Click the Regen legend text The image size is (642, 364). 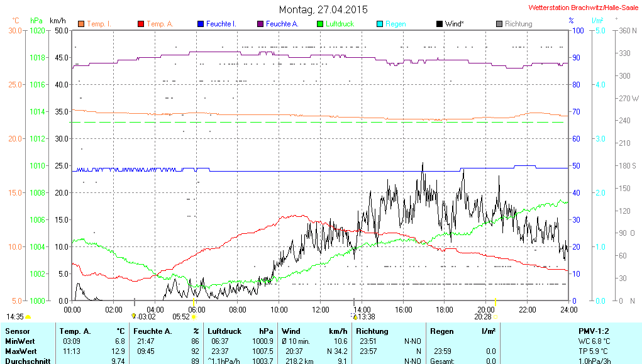[396, 24]
